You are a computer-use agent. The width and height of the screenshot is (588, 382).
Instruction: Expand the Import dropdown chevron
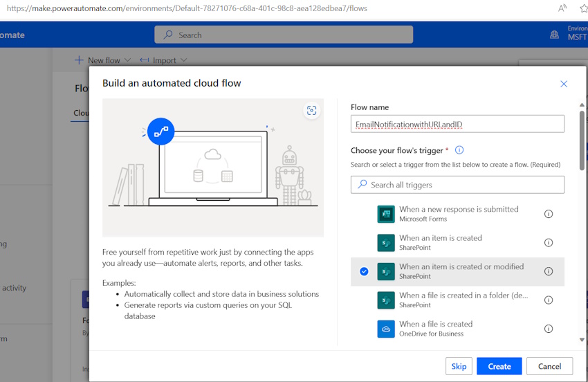[184, 60]
